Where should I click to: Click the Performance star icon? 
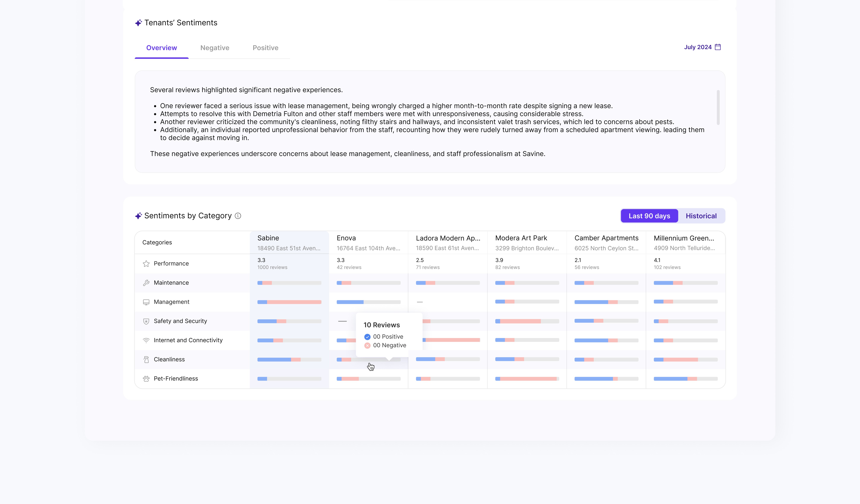[146, 263]
